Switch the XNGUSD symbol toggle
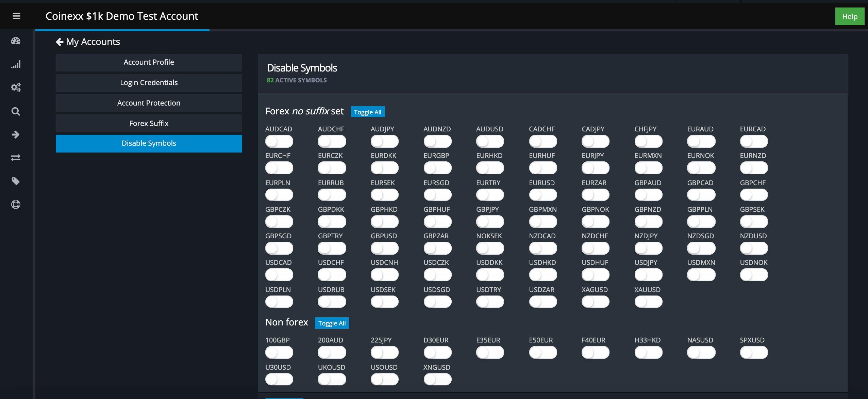868x399 pixels. 437,379
